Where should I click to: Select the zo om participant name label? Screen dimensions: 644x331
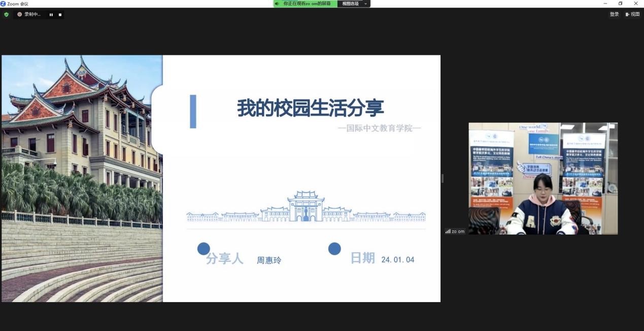(458, 231)
